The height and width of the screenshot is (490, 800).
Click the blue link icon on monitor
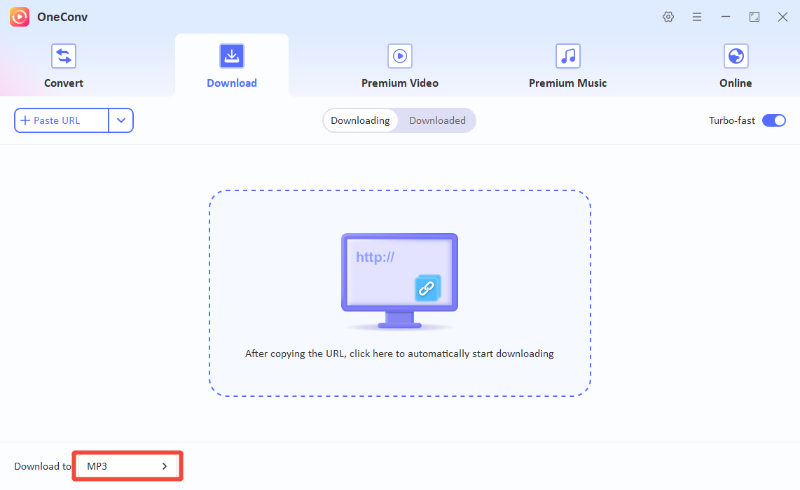pyautogui.click(x=428, y=288)
